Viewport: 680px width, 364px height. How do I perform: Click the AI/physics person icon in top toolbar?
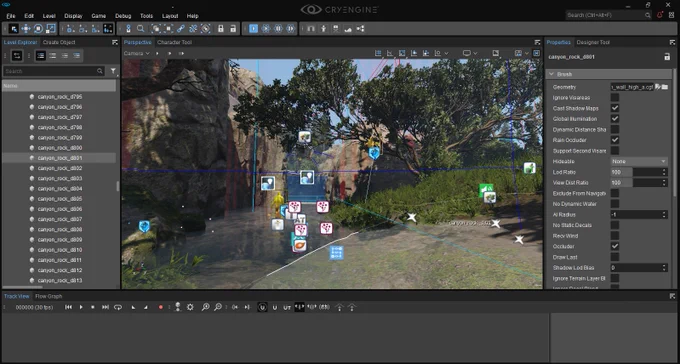click(323, 29)
